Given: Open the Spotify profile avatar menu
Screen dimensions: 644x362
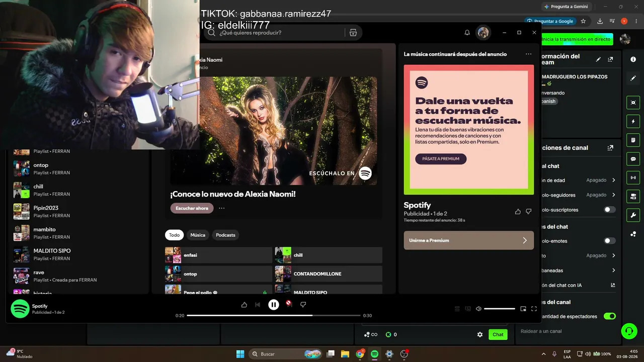Looking at the screenshot, I should (484, 33).
